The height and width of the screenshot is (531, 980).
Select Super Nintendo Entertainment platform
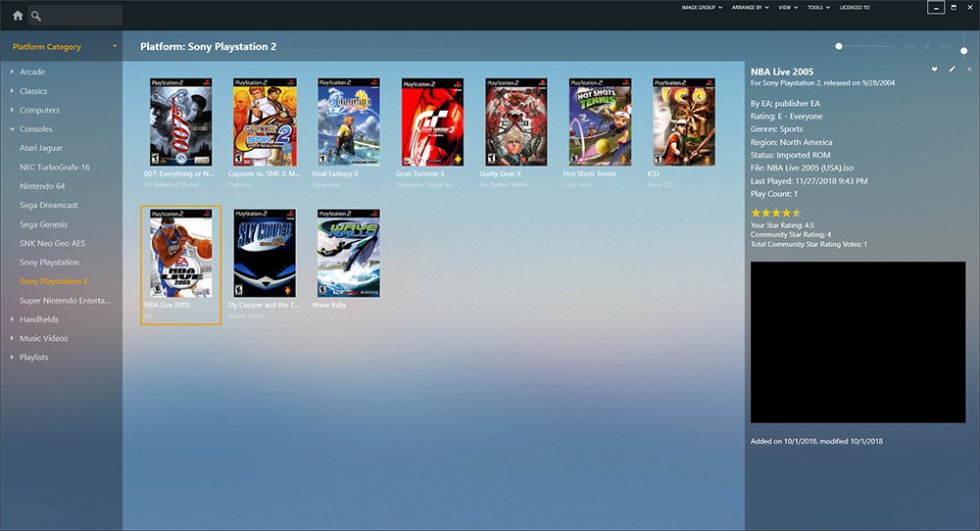[65, 301]
